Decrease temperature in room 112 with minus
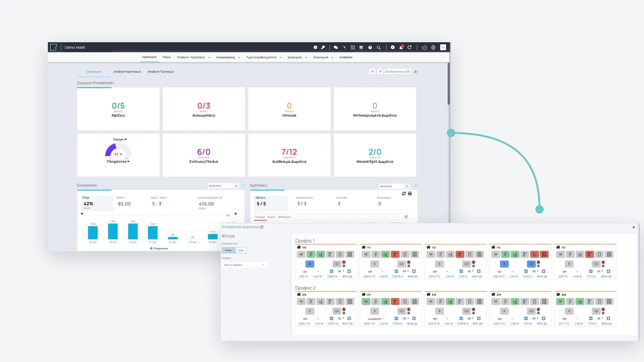This screenshot has height=362, width=644. [461, 271]
